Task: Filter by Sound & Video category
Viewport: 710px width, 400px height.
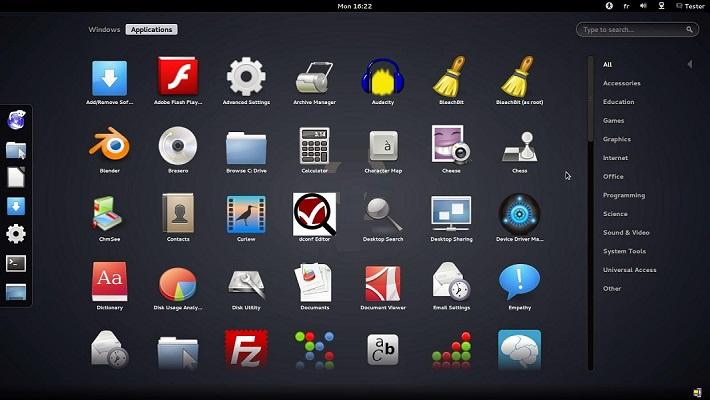Action: [626, 232]
